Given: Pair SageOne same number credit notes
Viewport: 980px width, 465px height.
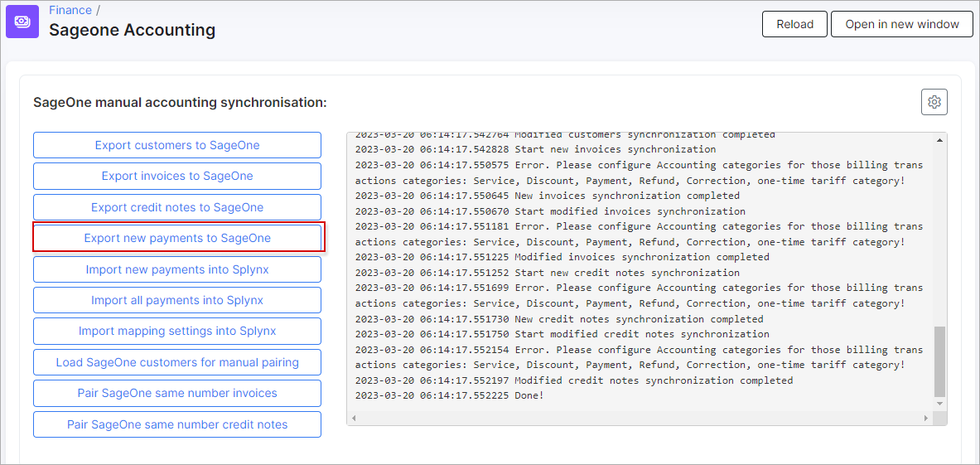Looking at the screenshot, I should (177, 424).
